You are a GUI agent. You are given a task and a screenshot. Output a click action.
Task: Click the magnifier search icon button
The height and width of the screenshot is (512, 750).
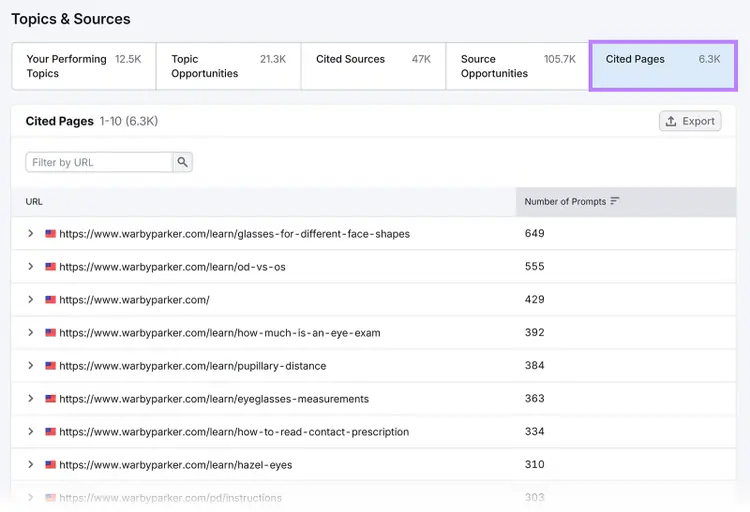coord(183,162)
